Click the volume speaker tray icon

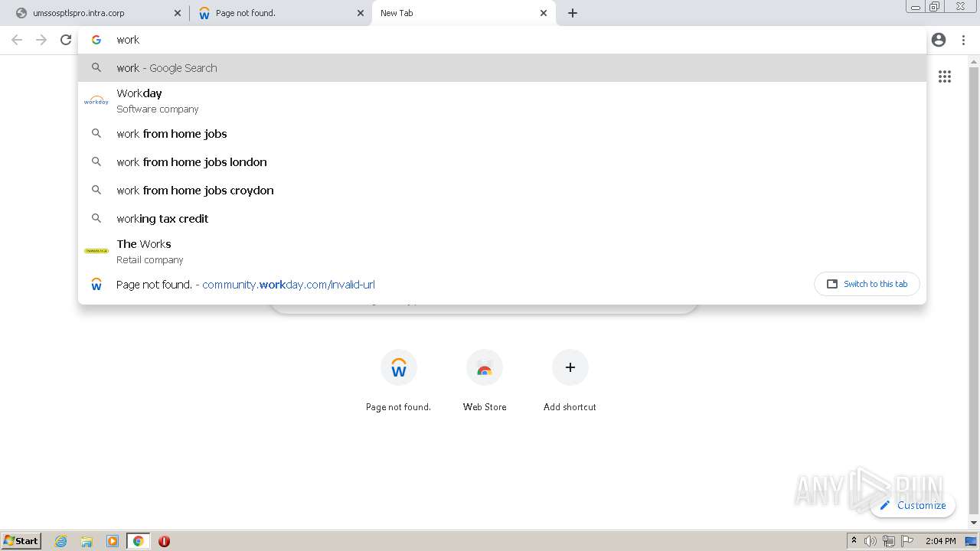[x=871, y=541]
